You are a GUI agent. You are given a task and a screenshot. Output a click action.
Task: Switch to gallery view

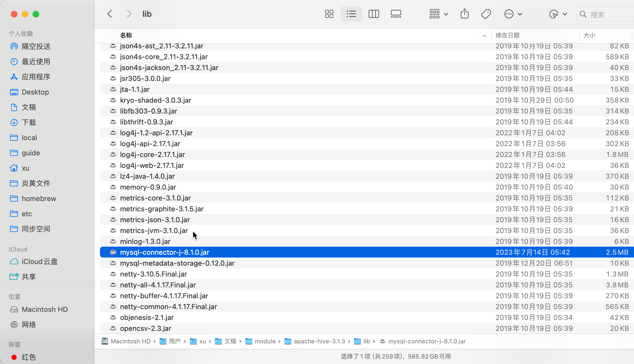[396, 14]
